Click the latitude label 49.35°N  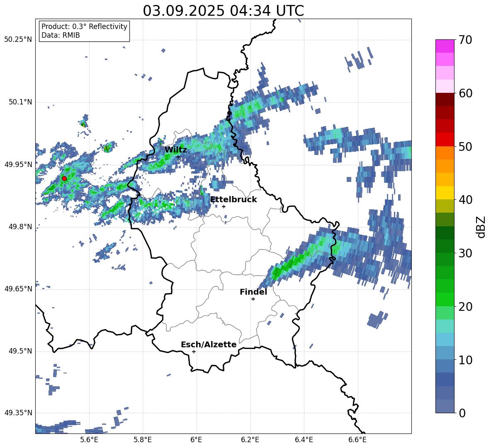18,413
